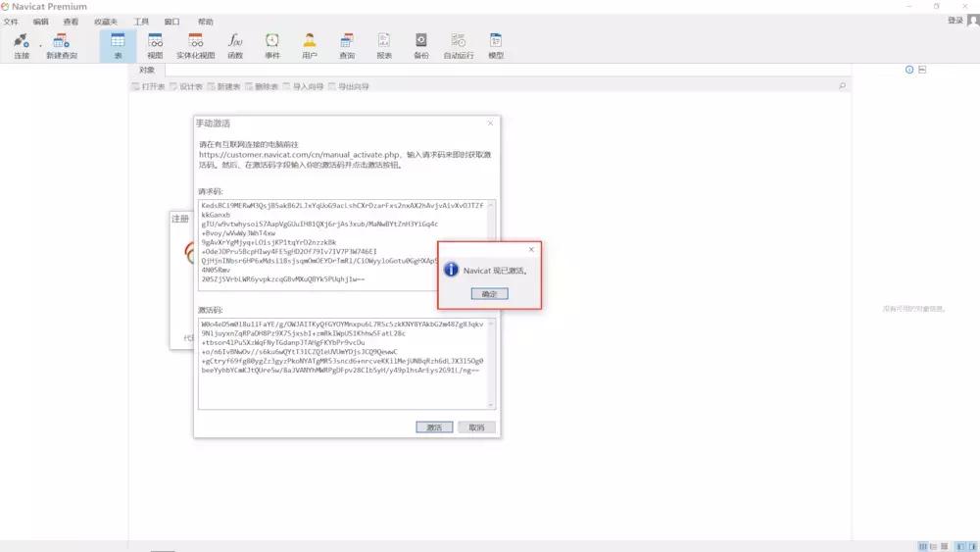Image resolution: width=980 pixels, height=552 pixels.
Task: Open 实体化视图 (Materialized View) icon
Action: tap(196, 46)
